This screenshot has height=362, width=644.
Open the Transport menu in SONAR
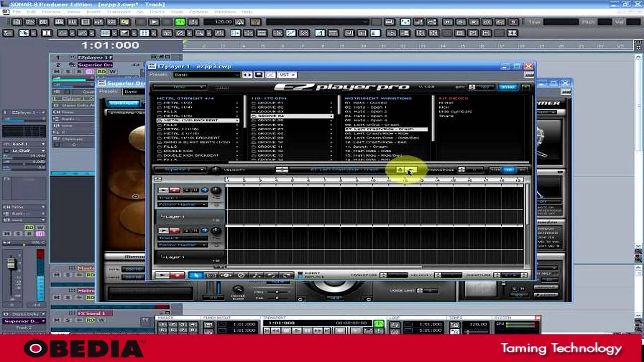point(119,12)
